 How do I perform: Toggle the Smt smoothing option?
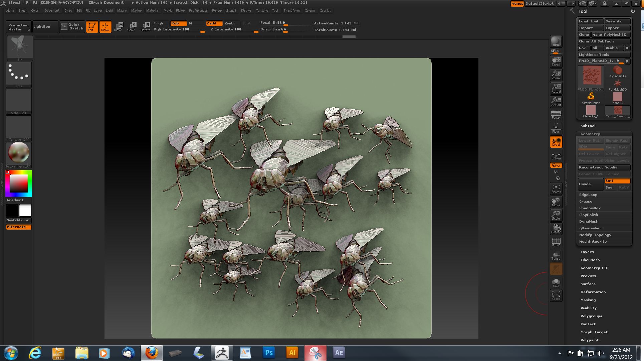click(x=617, y=181)
